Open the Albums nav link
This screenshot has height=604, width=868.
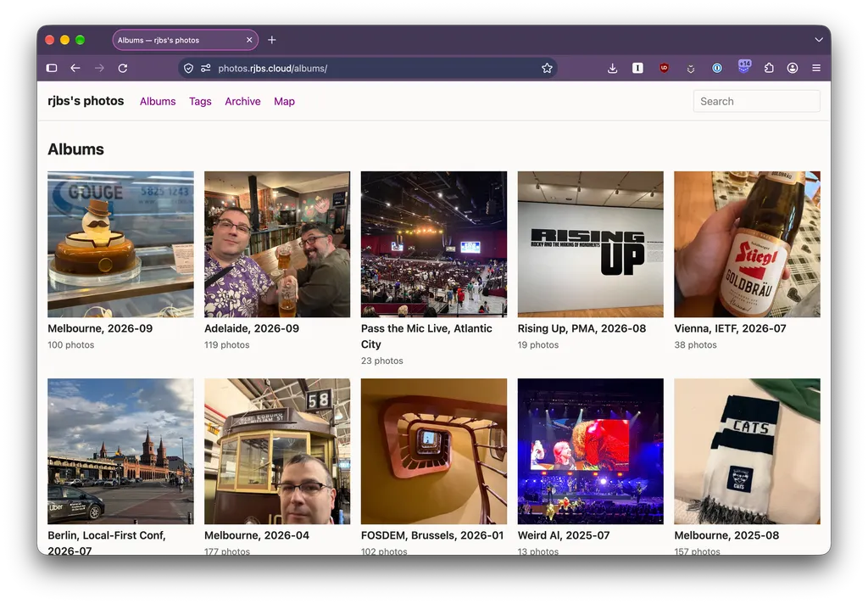[158, 102]
